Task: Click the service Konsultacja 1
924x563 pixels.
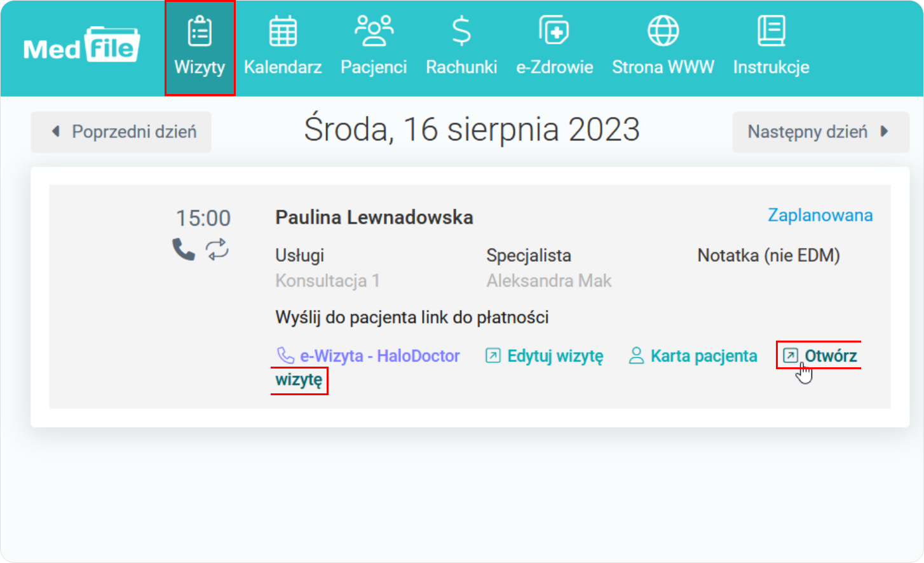Action: (x=327, y=280)
